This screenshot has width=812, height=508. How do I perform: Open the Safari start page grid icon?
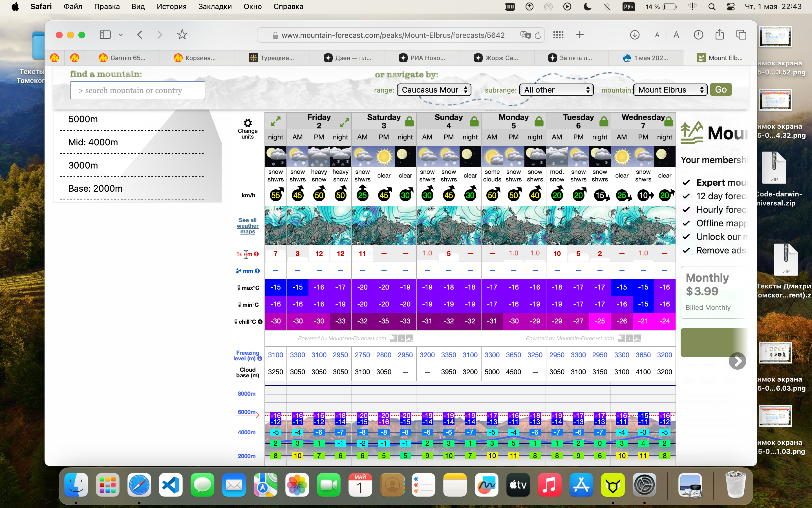(558, 35)
